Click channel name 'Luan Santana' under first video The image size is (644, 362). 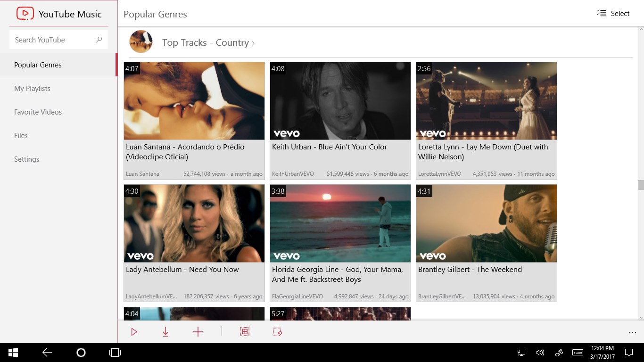(x=142, y=174)
